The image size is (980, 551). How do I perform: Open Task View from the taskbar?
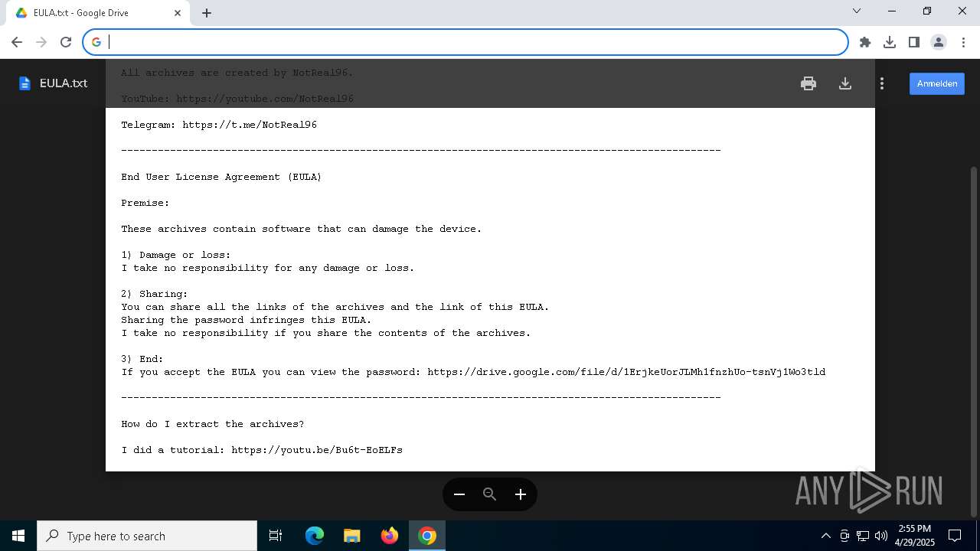point(276,536)
